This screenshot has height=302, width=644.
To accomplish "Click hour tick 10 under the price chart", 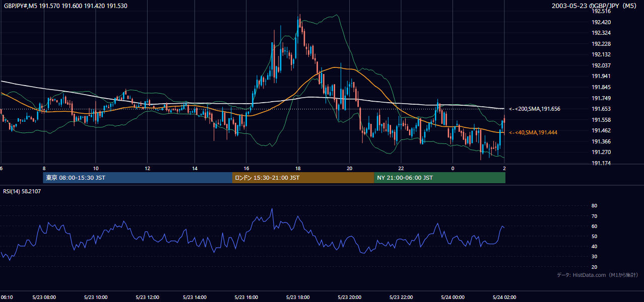I will tap(95, 168).
